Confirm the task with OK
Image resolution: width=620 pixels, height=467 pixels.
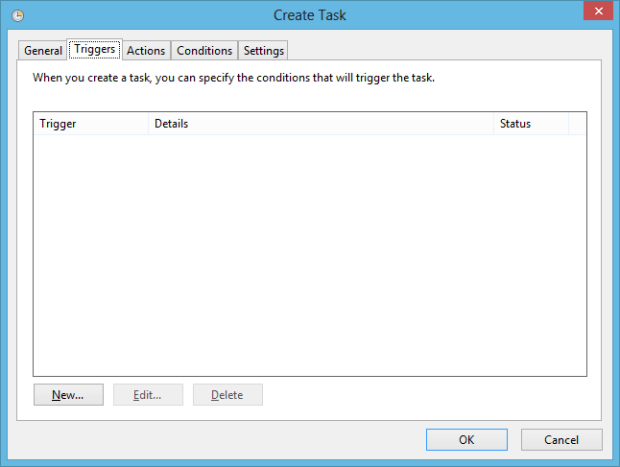tap(467, 440)
